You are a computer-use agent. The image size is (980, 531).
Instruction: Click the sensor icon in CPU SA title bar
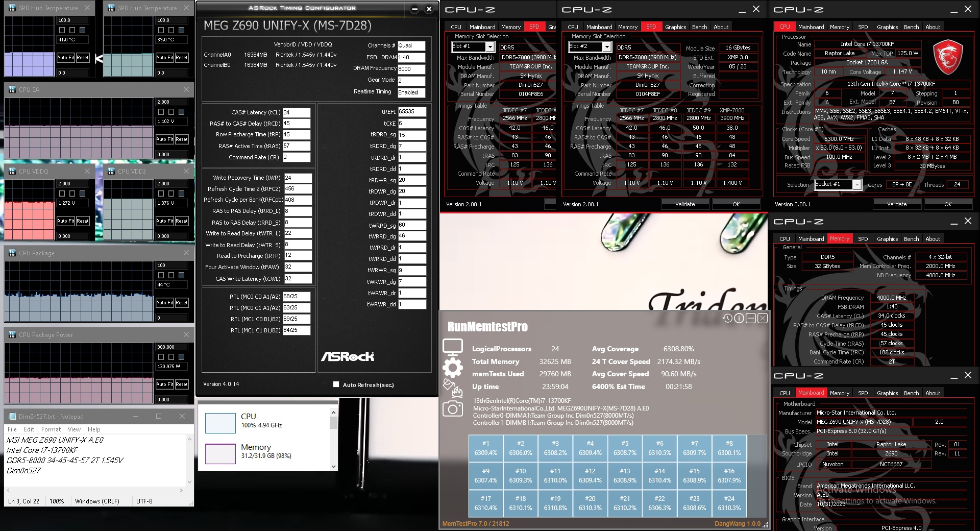click(x=12, y=89)
